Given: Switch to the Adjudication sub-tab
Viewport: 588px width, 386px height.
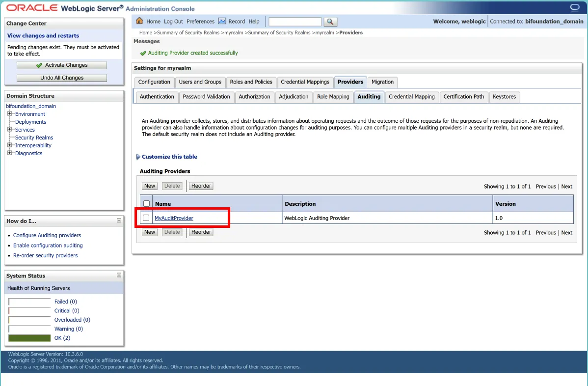Looking at the screenshot, I should click(294, 97).
